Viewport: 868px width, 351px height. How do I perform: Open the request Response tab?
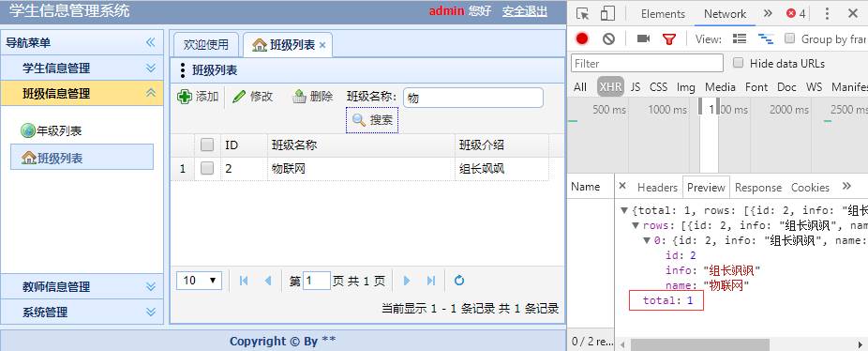pyautogui.click(x=757, y=188)
